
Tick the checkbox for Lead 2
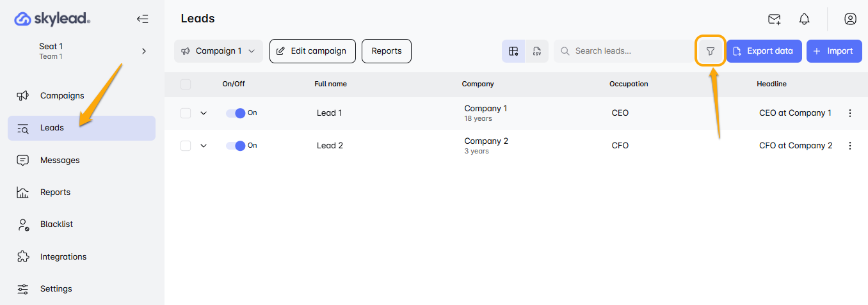[186, 146]
